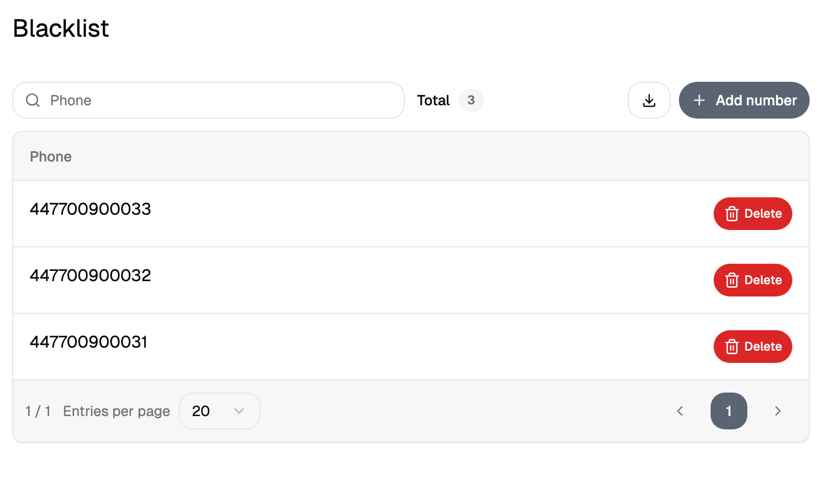Go to the next page arrow
The width and height of the screenshot is (822, 504).
tap(778, 411)
